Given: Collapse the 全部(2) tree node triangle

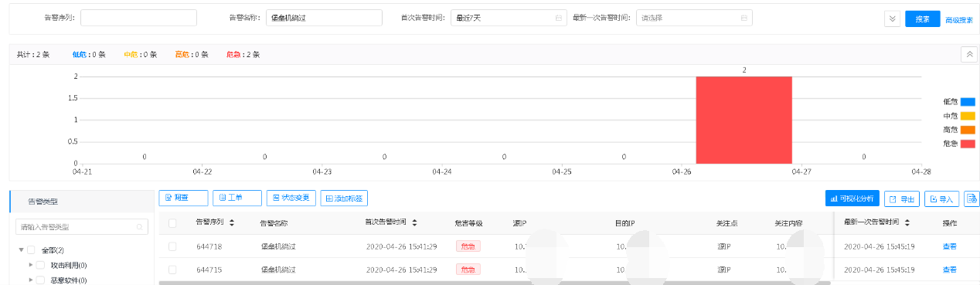Looking at the screenshot, I should coord(22,250).
